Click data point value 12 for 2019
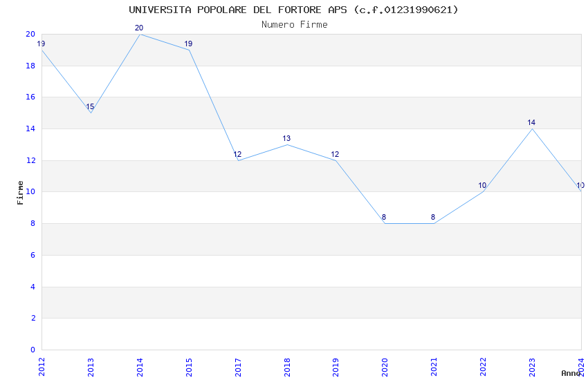This screenshot has width=588, height=380. (335, 154)
